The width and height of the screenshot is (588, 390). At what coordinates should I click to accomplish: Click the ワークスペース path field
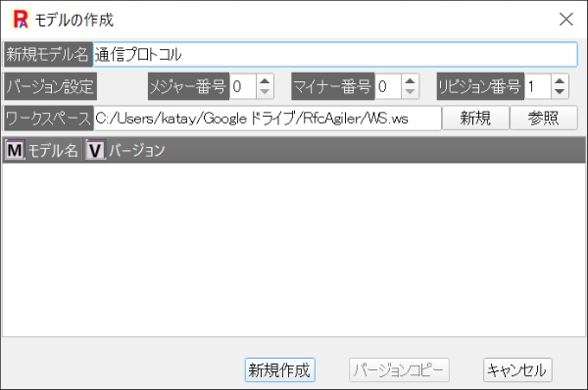(x=268, y=119)
